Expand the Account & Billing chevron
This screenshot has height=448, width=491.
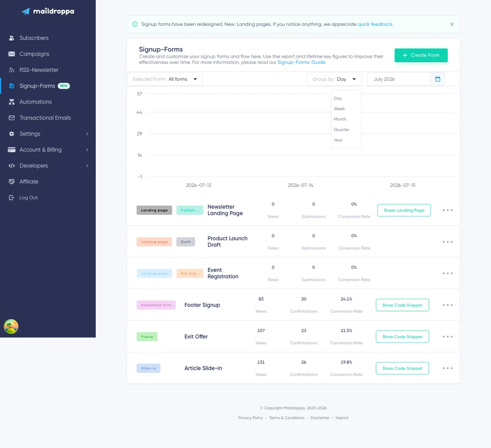(87, 150)
